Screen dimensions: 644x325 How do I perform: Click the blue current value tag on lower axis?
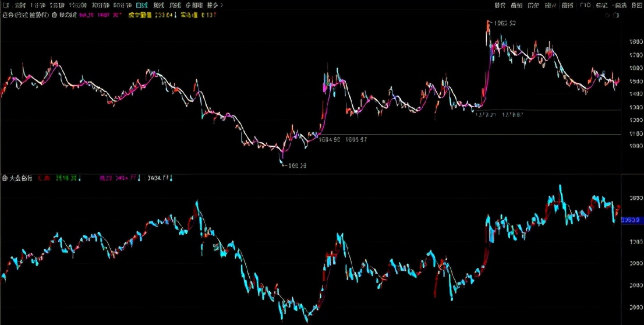point(632,220)
